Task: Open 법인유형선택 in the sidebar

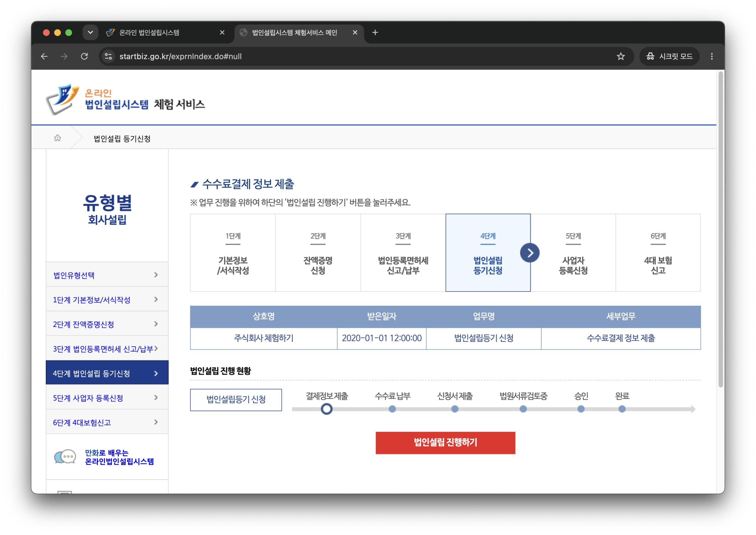Action: (107, 275)
